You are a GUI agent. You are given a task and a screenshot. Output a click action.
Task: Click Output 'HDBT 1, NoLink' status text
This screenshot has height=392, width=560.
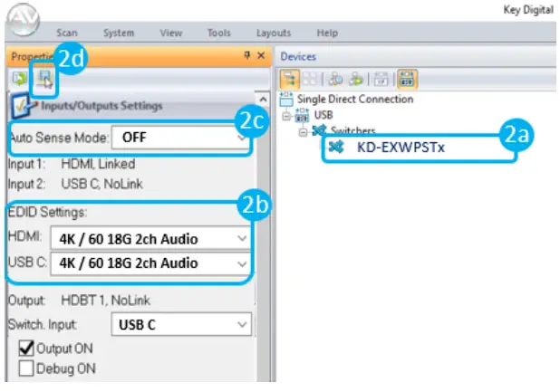[x=106, y=301]
